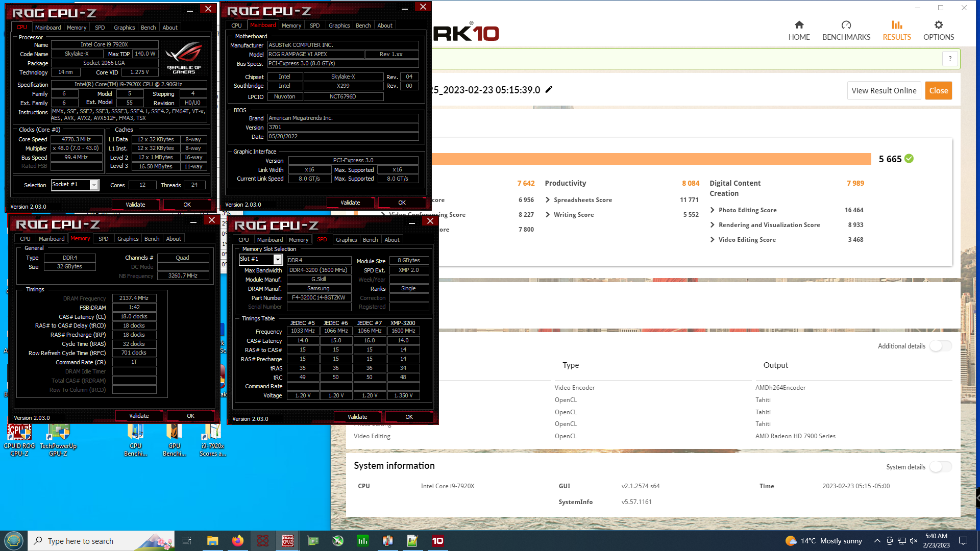Click View Result Online button
This screenshot has height=551, width=980.
pos(884,91)
